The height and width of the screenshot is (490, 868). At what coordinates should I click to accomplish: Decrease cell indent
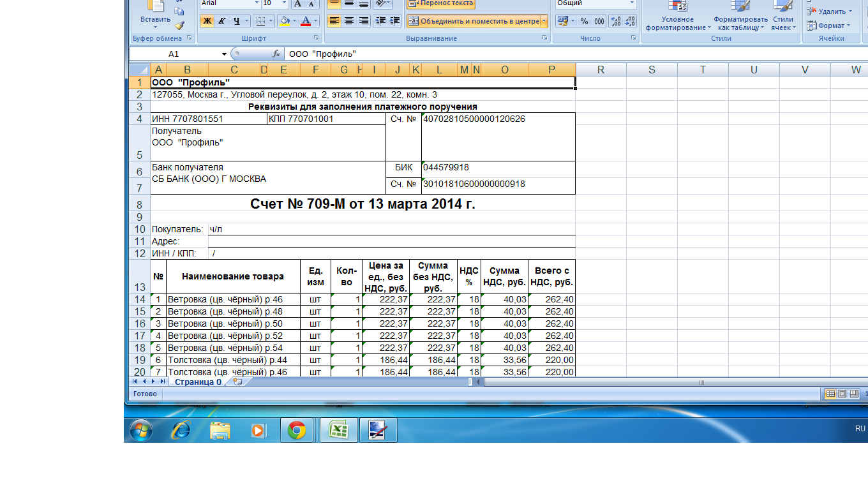tap(380, 21)
